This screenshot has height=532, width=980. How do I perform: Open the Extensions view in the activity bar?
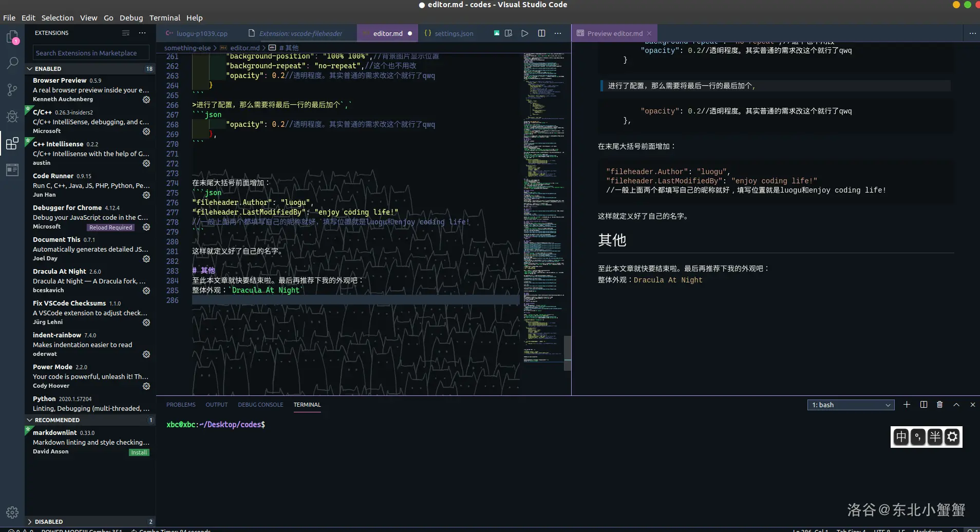(x=12, y=143)
